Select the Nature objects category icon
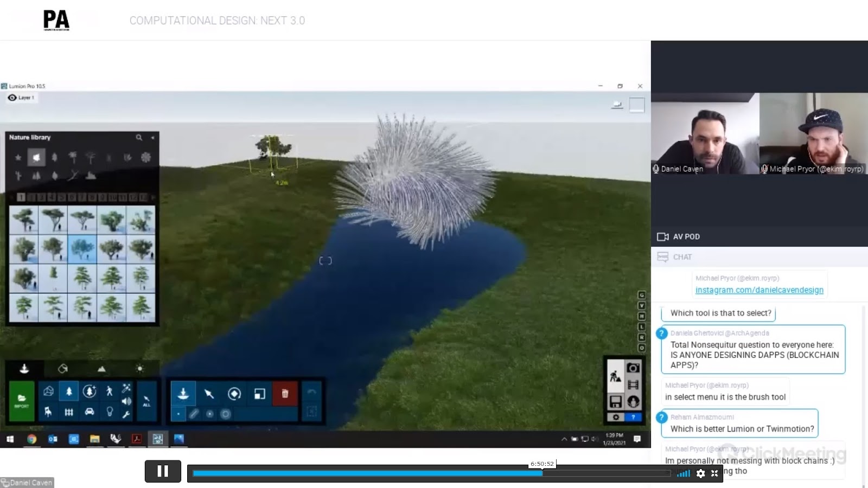 pos(69,391)
